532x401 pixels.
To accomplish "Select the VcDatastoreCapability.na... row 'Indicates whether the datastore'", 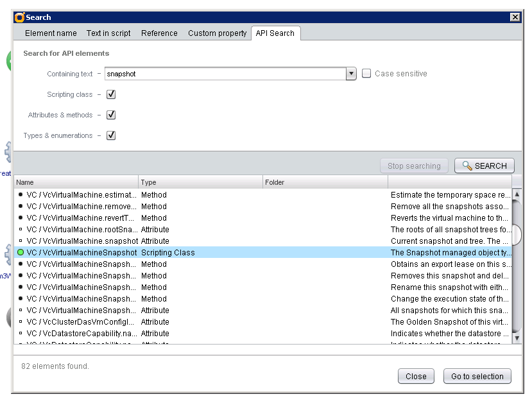I will 262,333.
